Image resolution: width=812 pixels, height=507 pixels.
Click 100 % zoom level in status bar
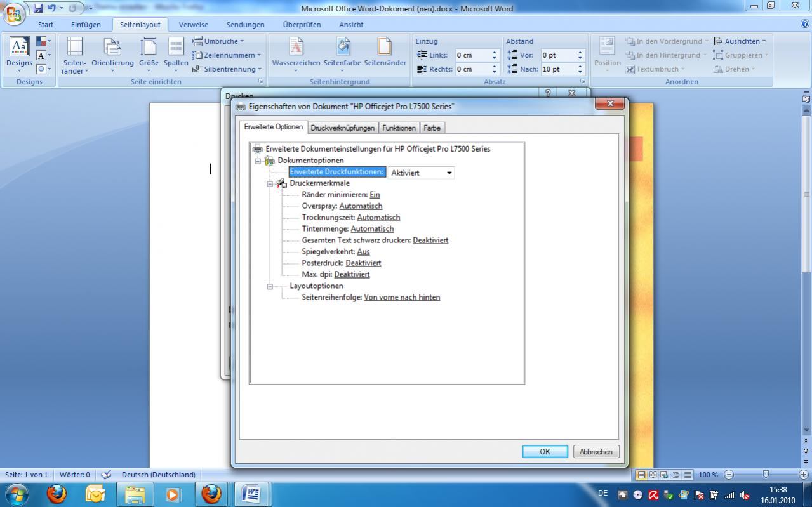pos(708,475)
